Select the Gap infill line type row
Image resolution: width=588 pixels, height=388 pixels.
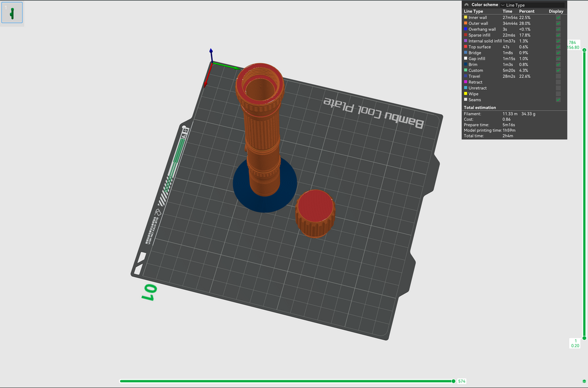pos(477,59)
